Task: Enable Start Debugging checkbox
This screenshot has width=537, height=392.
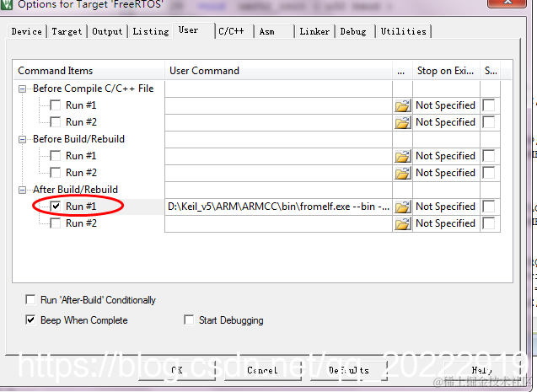Action: pos(189,320)
